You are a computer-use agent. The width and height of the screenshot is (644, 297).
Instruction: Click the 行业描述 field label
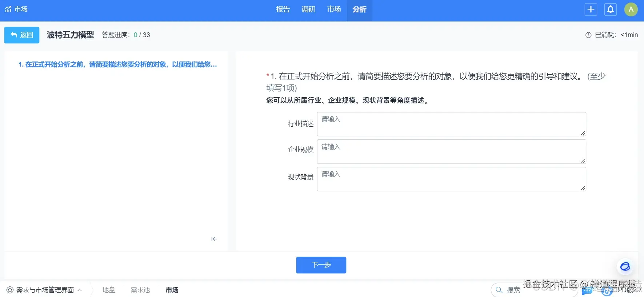tap(301, 124)
